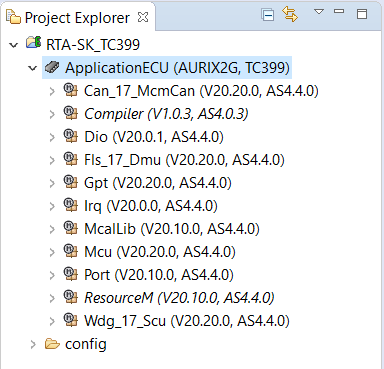Click the Mcu module icon
This screenshot has width=384, height=369.
[x=70, y=251]
